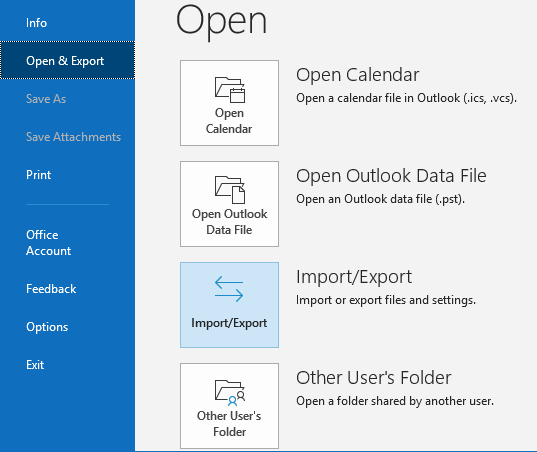
Task: Click text 'Open an Outlook data file (.pst).'
Action: [380, 199]
